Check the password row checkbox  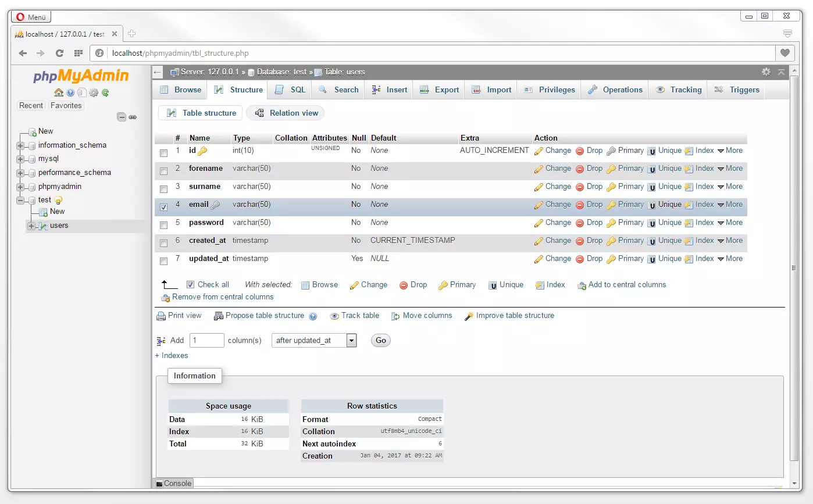click(x=163, y=225)
